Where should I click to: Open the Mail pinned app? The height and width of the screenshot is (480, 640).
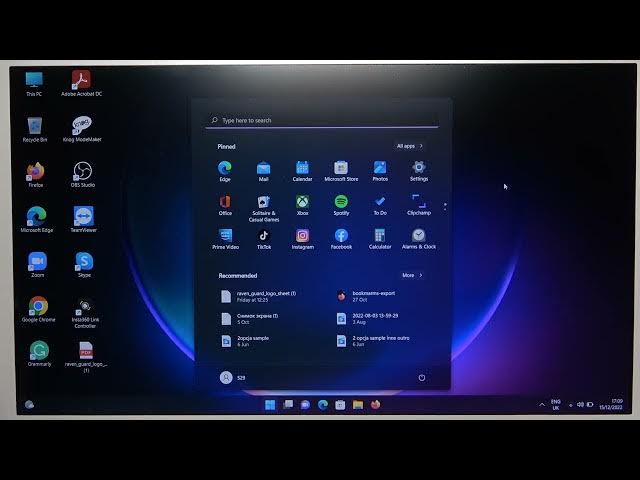coord(263,171)
